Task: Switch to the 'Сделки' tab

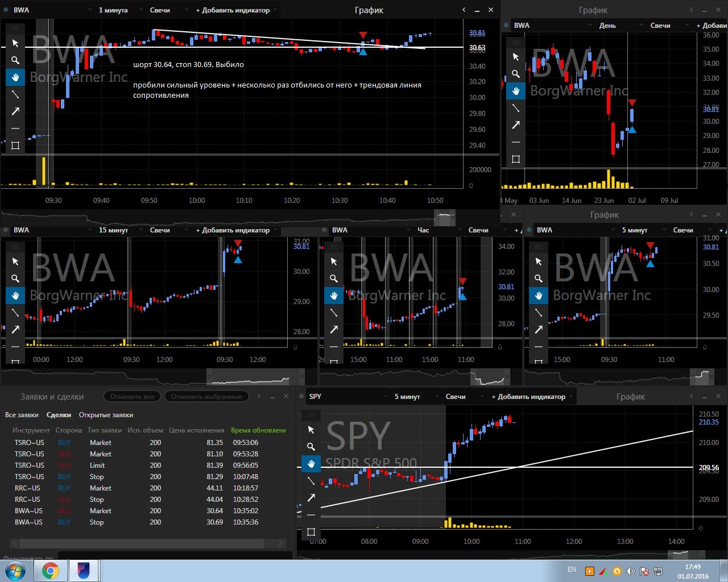Action: click(59, 415)
